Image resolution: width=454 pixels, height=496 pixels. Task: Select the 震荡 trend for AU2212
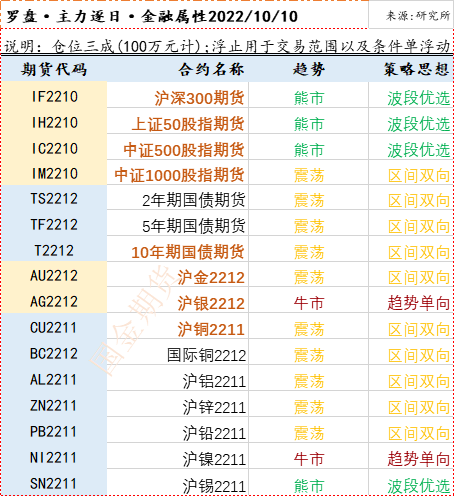click(x=309, y=277)
